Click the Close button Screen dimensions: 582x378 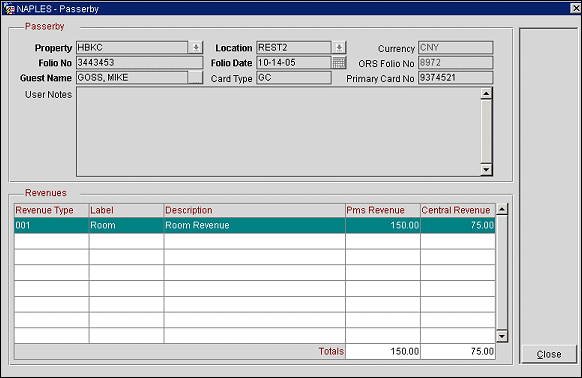(x=549, y=354)
